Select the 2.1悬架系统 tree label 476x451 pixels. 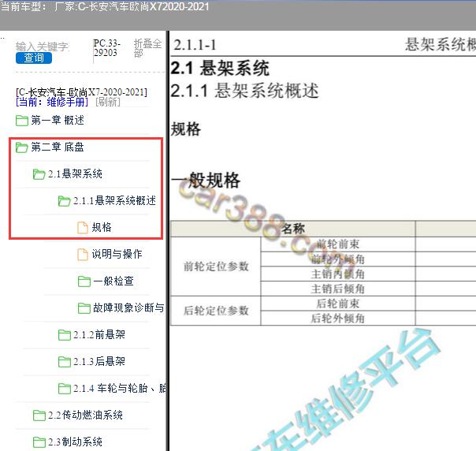(75, 174)
